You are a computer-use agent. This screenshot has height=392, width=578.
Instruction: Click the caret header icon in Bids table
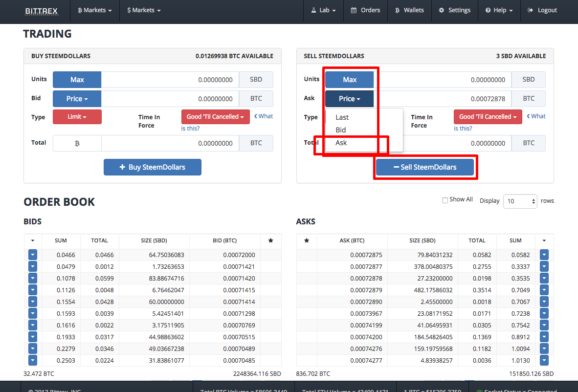[33, 240]
